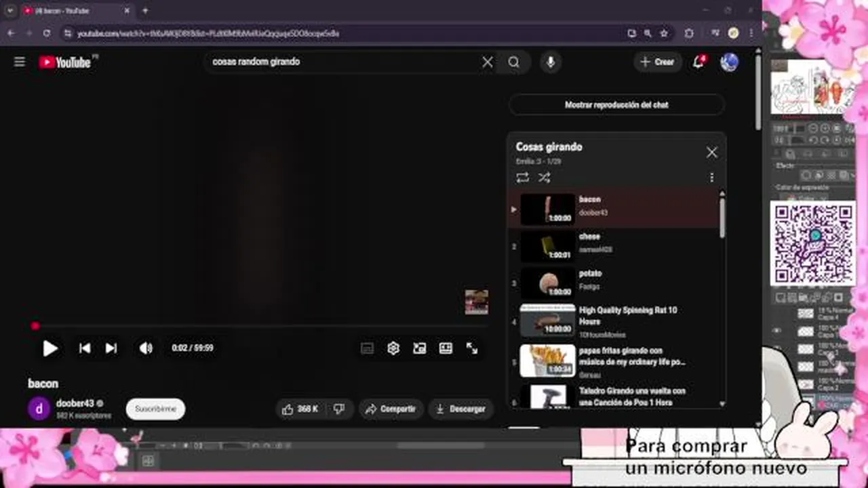Go back in the browser

coord(11,33)
